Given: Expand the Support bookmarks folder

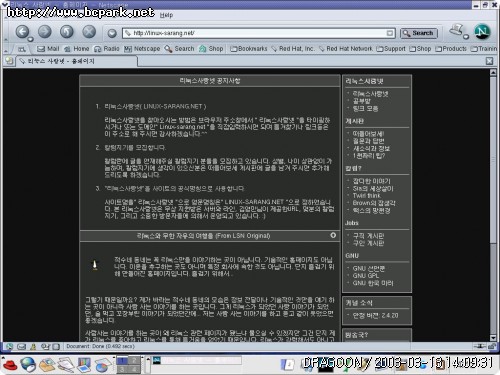Looking at the screenshot, I should pyautogui.click(x=391, y=49).
